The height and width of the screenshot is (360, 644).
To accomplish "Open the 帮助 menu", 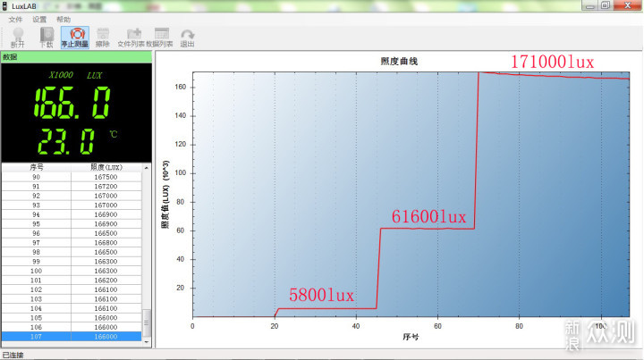I will 64,20.
